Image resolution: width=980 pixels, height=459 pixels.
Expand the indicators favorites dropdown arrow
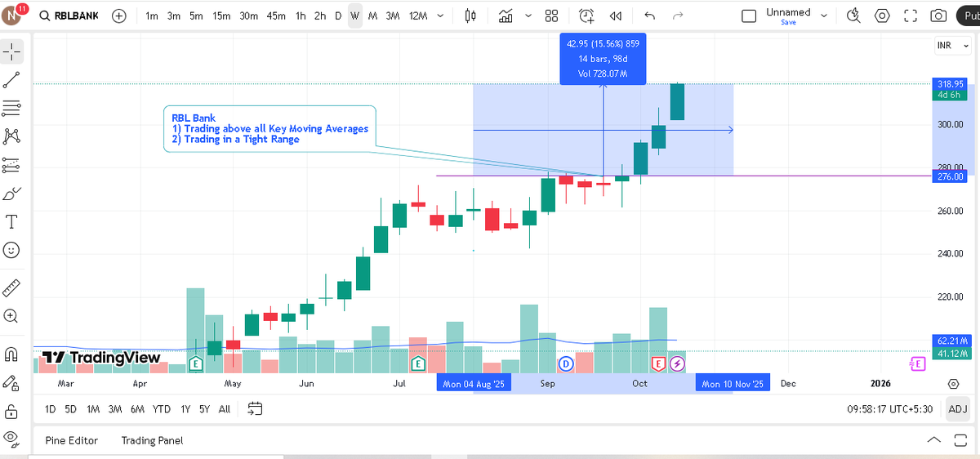(x=528, y=16)
